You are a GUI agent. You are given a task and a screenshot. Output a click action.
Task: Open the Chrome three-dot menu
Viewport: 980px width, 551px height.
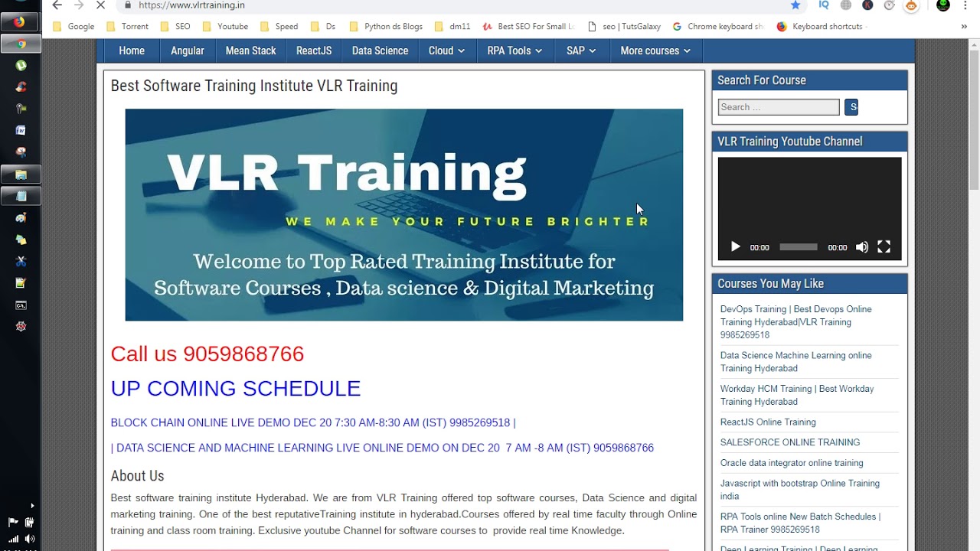(x=966, y=5)
